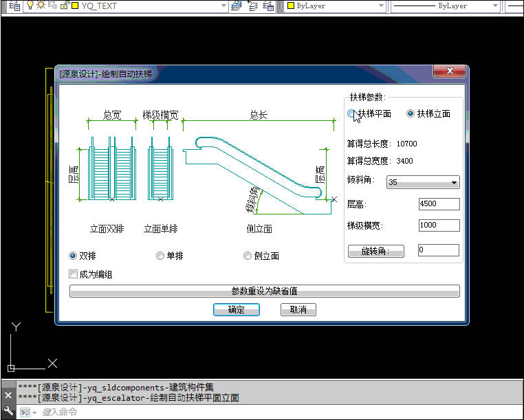Toggle the layer lock padlock icon

pos(65,5)
